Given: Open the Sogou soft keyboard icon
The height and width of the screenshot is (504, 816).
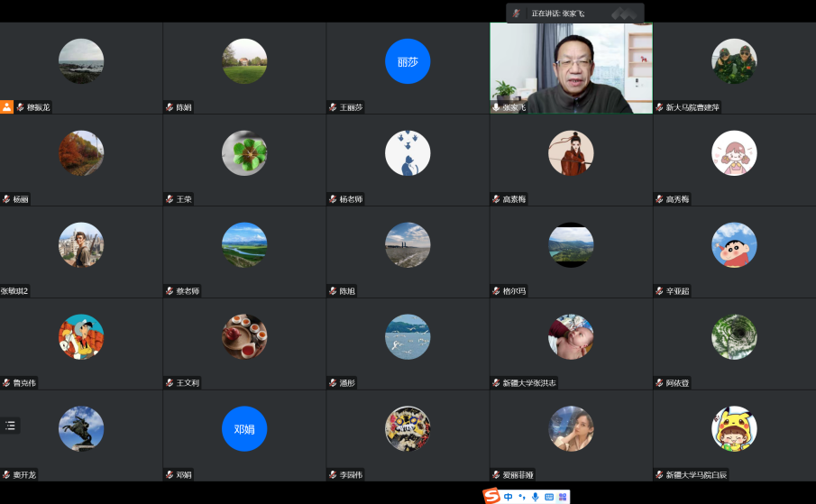Looking at the screenshot, I should click(x=549, y=497).
